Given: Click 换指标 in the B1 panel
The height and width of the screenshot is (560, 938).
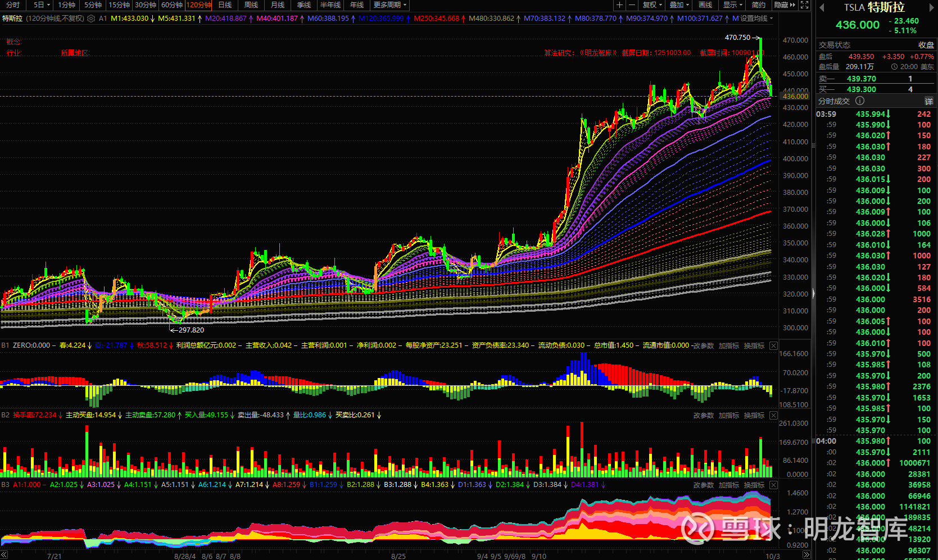Looking at the screenshot, I should point(754,346).
